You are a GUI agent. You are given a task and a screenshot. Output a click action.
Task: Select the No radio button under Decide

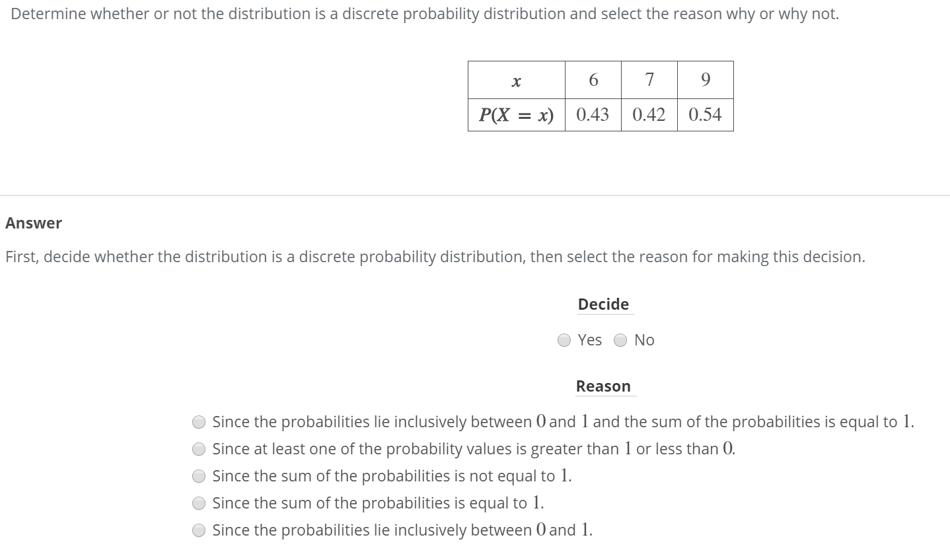click(x=620, y=340)
